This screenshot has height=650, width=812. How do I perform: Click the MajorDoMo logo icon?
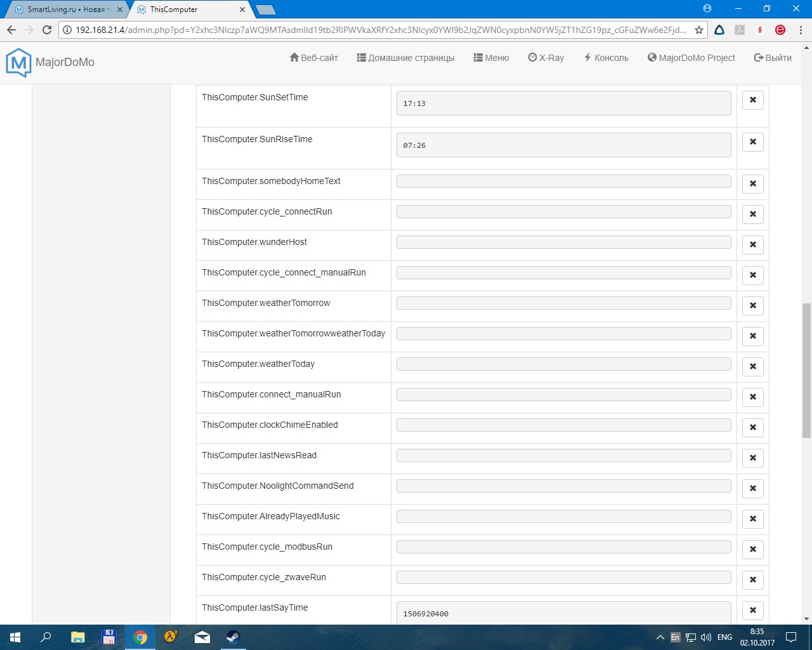point(18,62)
